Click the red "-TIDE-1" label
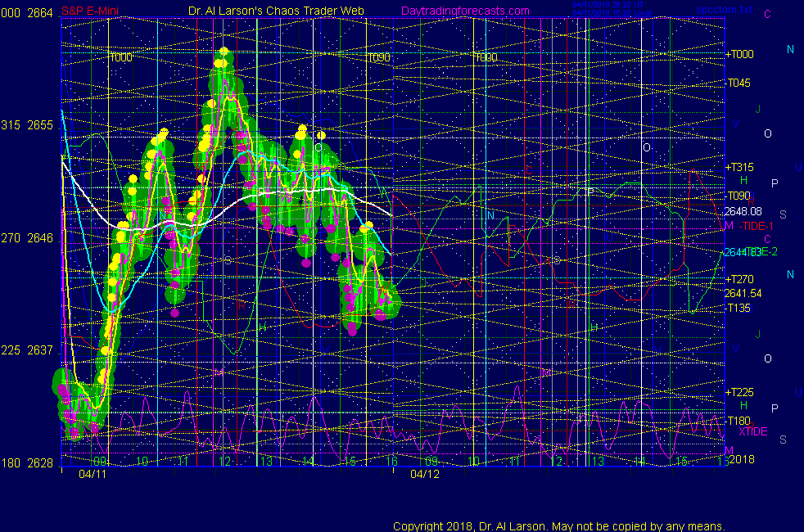The width and height of the screenshot is (804, 532). coord(756,226)
